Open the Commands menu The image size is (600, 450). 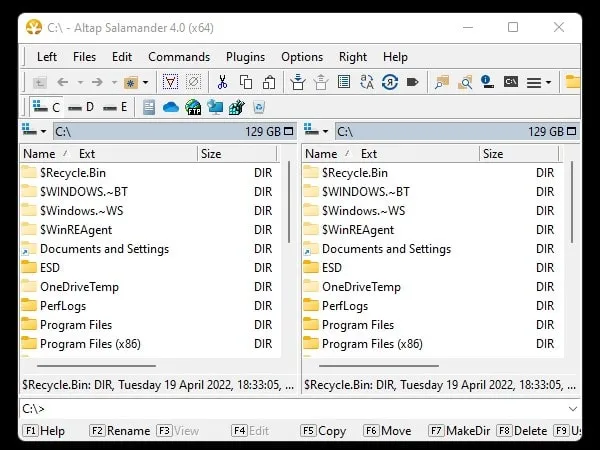tap(179, 57)
